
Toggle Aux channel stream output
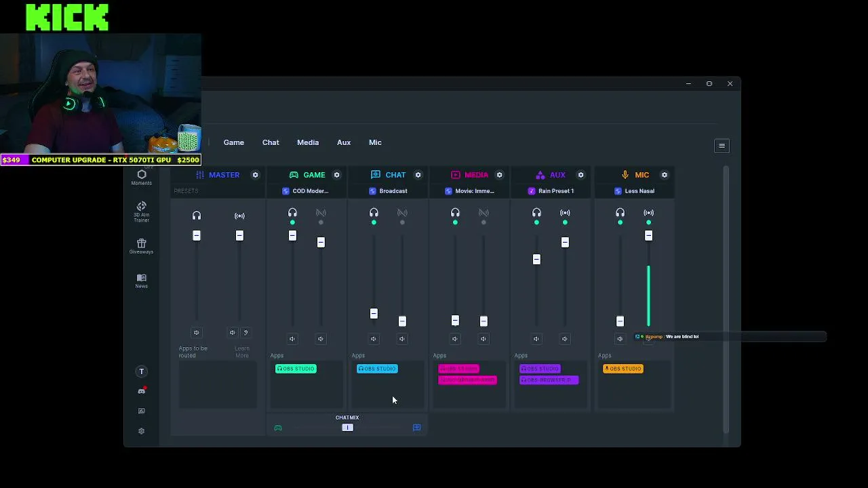[x=565, y=213]
